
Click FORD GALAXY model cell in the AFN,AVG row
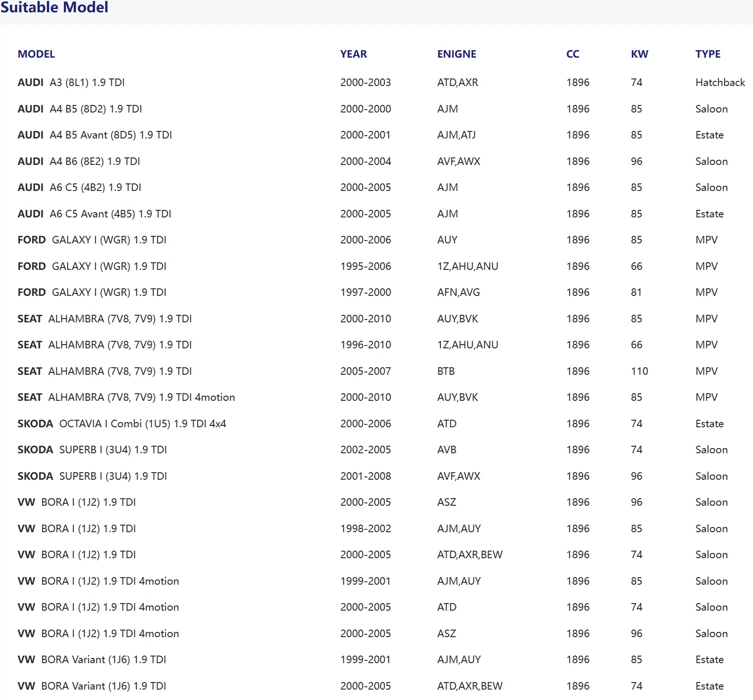coord(92,292)
